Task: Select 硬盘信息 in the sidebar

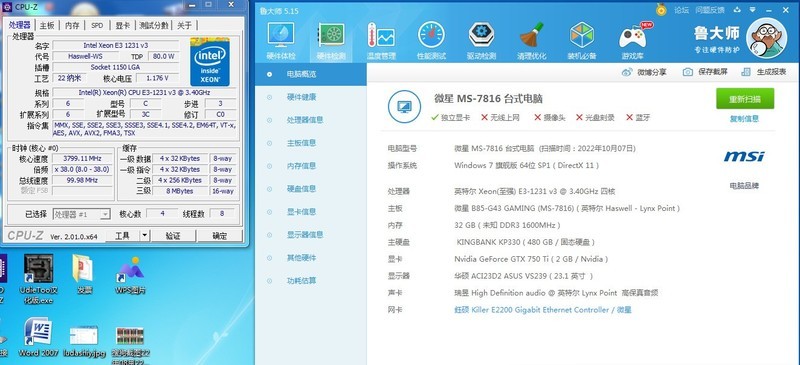Action: click(x=311, y=189)
